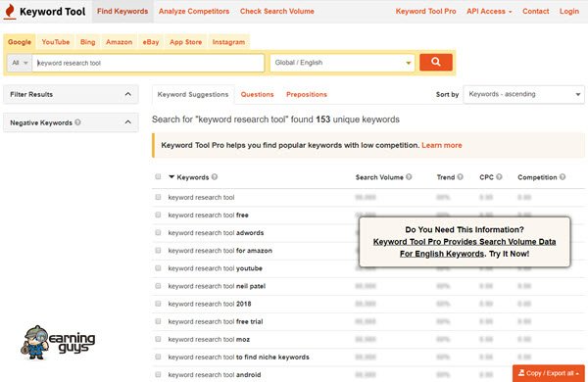Viewport: 588px width, 382px height.
Task: Check the box for "keyword research tool" row
Action: [158, 197]
